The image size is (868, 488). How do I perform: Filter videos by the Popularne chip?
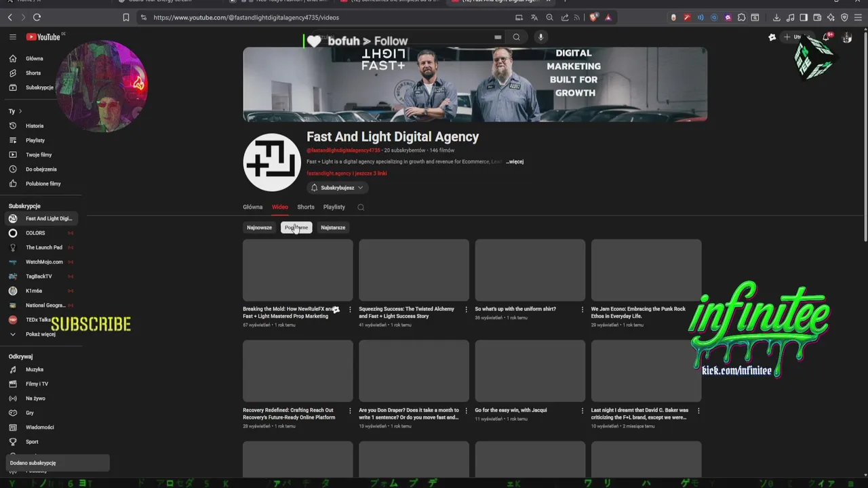[x=296, y=228]
